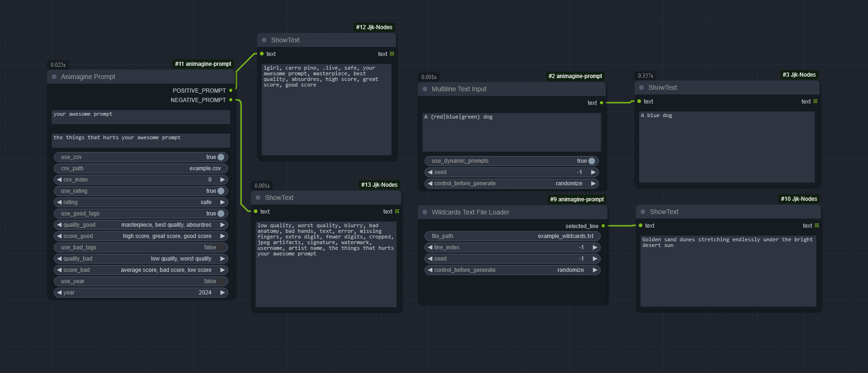Collapse the Animagine Prompt node via its dot
Image resolution: width=868 pixels, height=373 pixels.
pyautogui.click(x=54, y=77)
